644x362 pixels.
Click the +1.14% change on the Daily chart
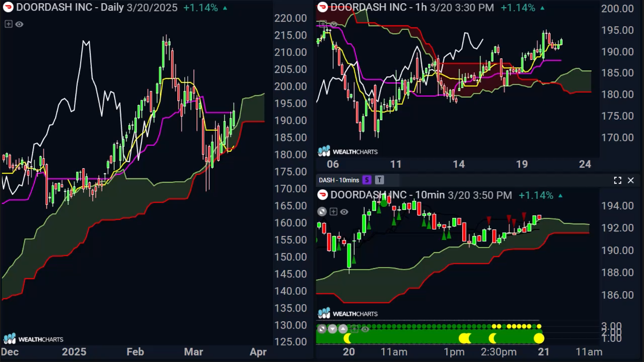[201, 8]
